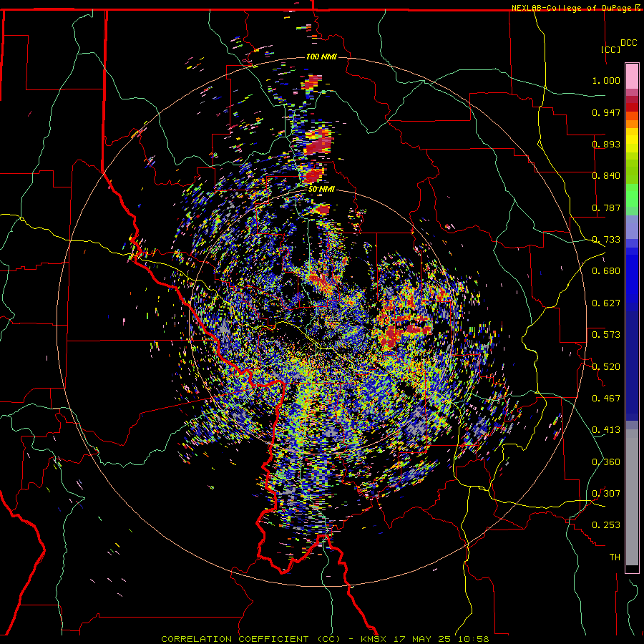Screen dimensions: 644x644
Task: Click the 0.787 color scale value
Action: (606, 208)
